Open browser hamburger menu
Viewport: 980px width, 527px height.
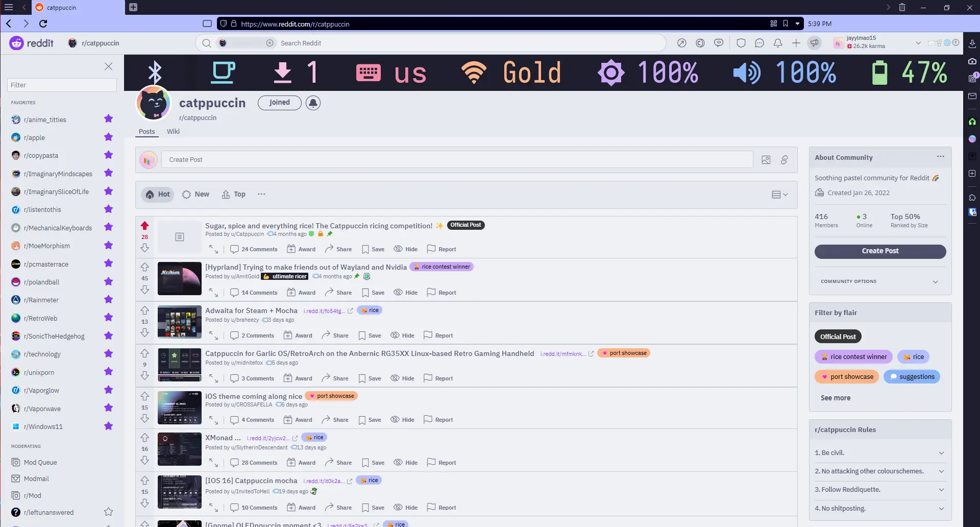tap(9, 7)
